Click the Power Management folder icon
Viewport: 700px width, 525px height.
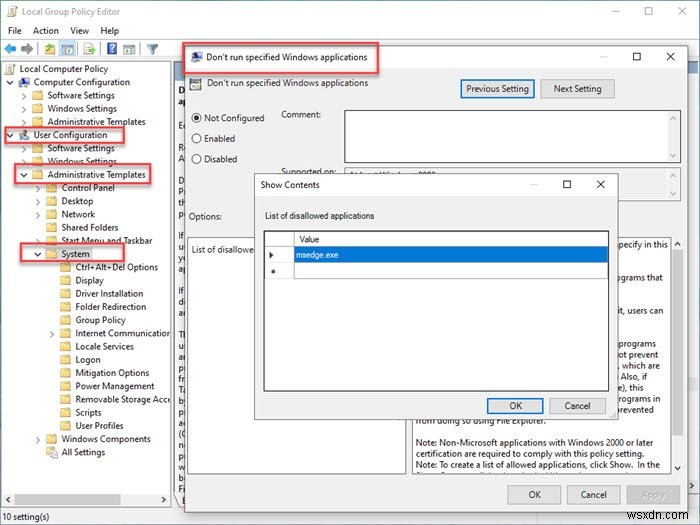[66, 386]
